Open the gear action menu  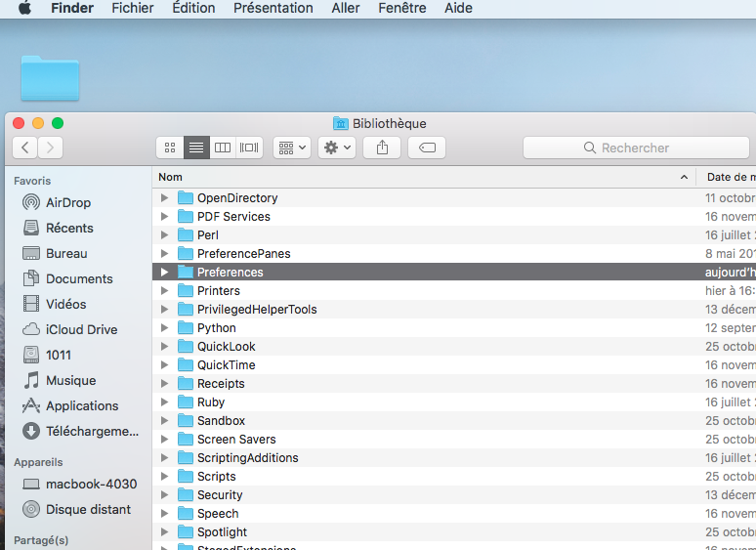[337, 148]
